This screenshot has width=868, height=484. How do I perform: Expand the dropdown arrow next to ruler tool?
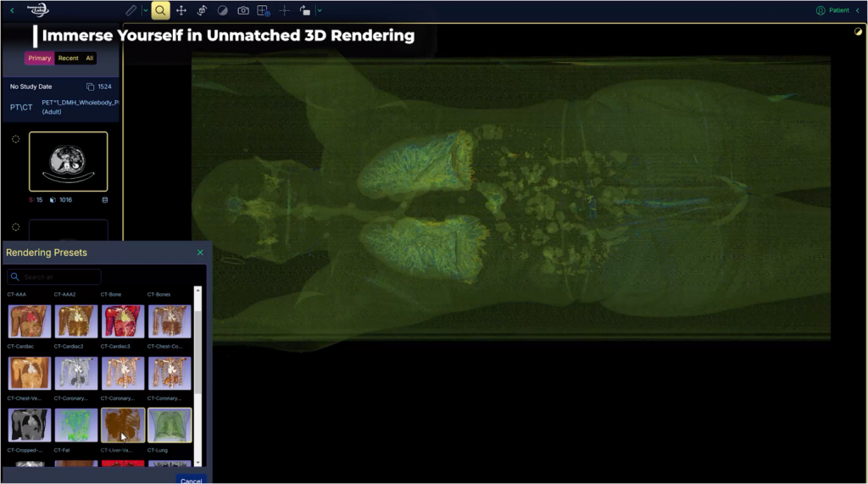pos(145,10)
